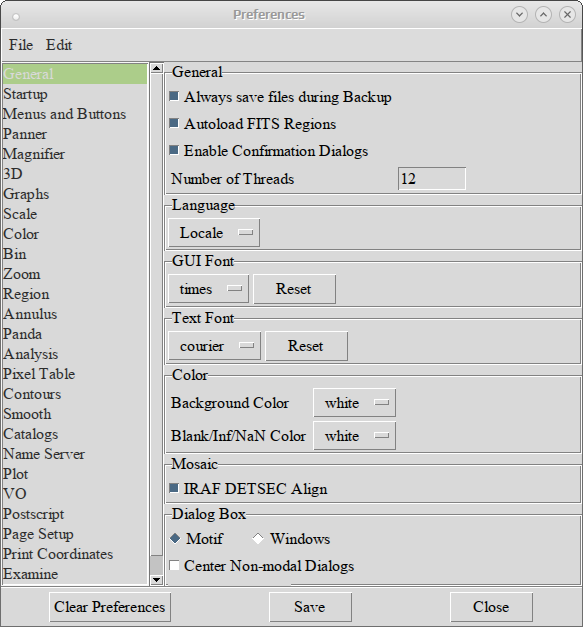Screen dimensions: 583x627
Task: Open the Locale language dropdown
Action: coord(214,233)
